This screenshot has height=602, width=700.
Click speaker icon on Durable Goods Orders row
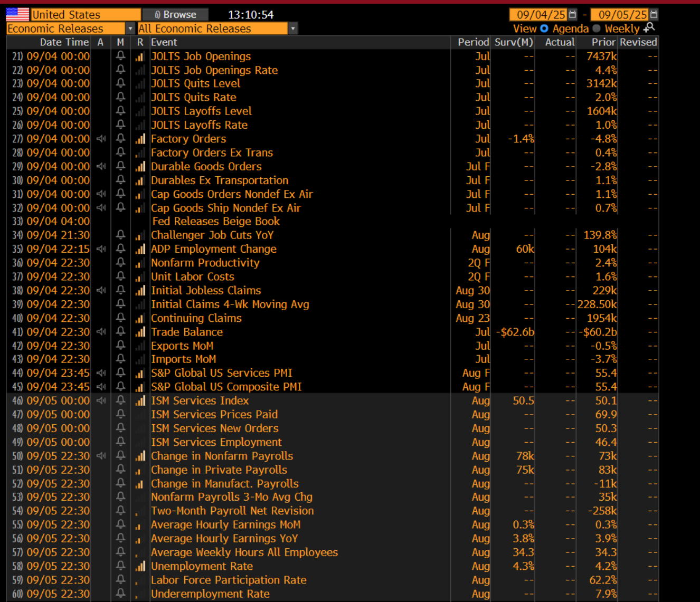pos(101,166)
